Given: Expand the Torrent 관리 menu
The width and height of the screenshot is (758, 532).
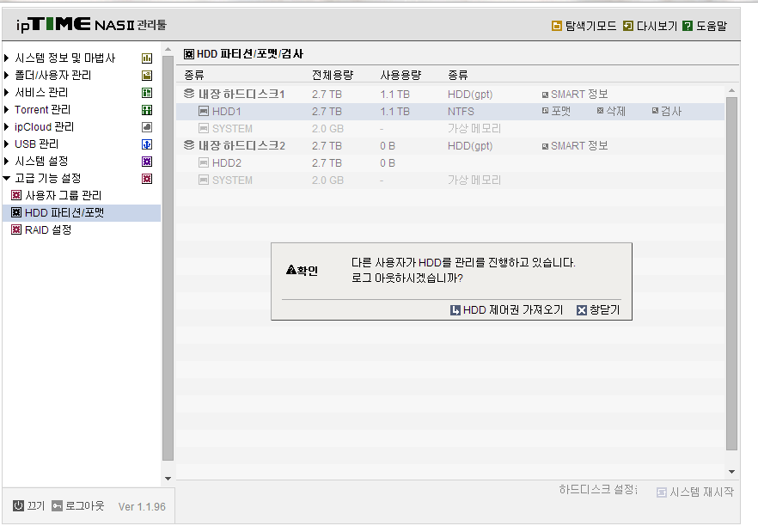Looking at the screenshot, I should (x=6, y=110).
